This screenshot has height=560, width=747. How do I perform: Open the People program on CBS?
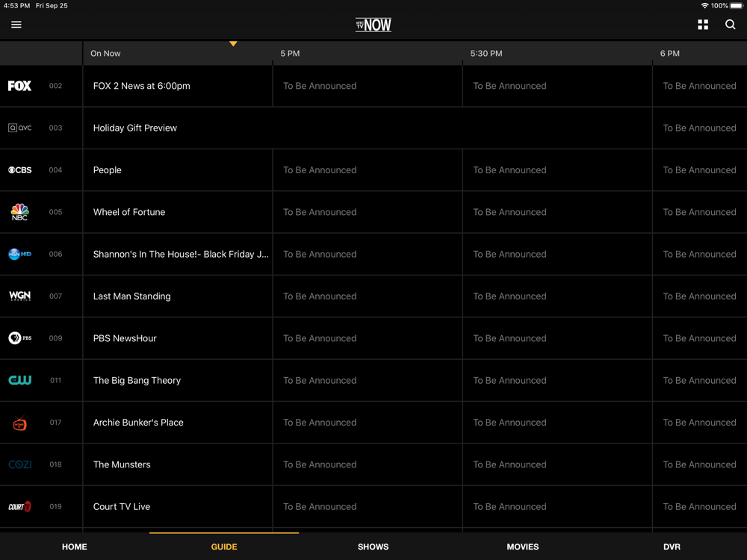click(178, 170)
